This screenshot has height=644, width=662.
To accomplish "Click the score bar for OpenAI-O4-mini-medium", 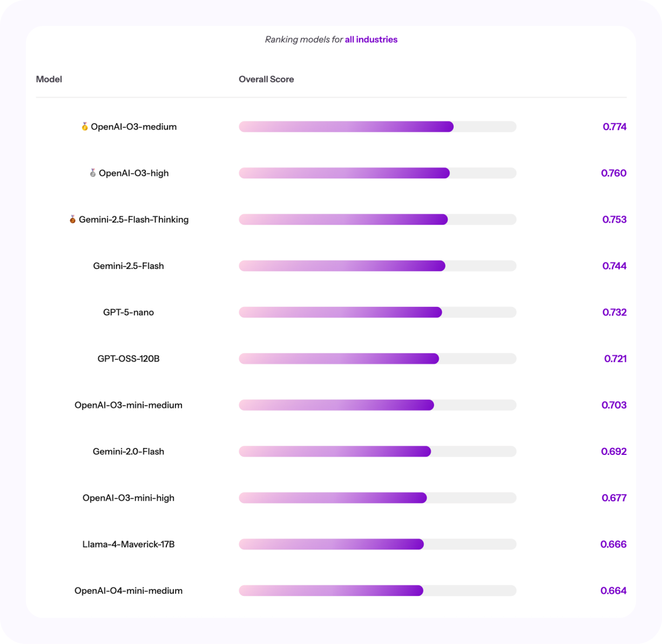I will click(x=377, y=591).
